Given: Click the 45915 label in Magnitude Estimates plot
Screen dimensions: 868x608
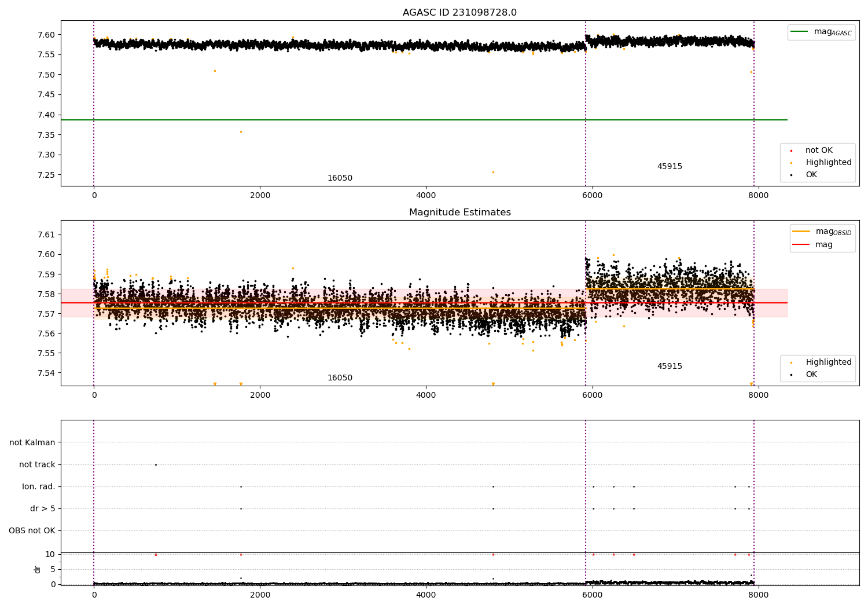Looking at the screenshot, I should 670,367.
